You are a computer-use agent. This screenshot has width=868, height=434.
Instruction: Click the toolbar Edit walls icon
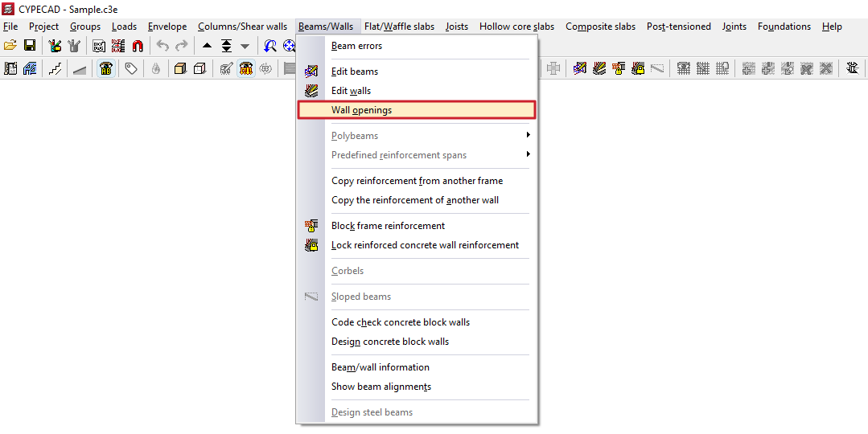coord(599,69)
